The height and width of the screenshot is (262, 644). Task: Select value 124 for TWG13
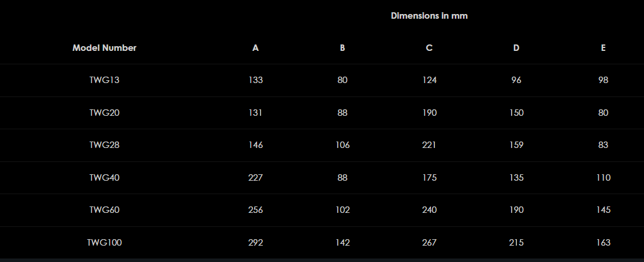[x=429, y=80]
